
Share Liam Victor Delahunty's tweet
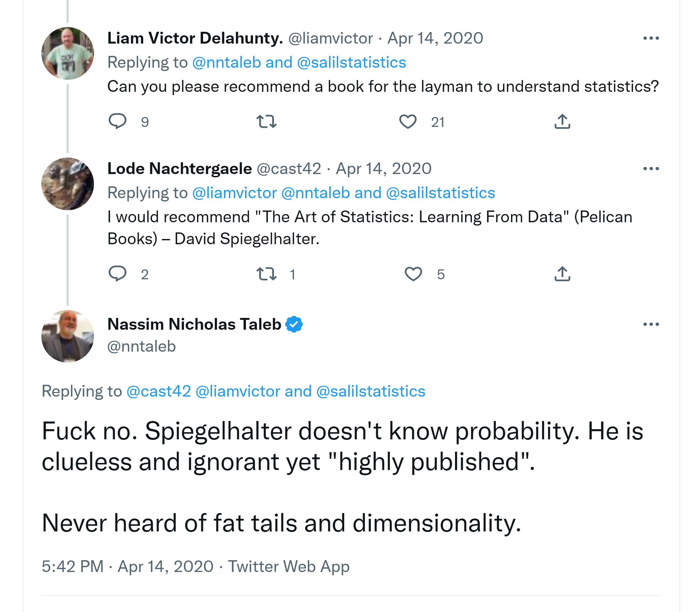[x=562, y=121]
